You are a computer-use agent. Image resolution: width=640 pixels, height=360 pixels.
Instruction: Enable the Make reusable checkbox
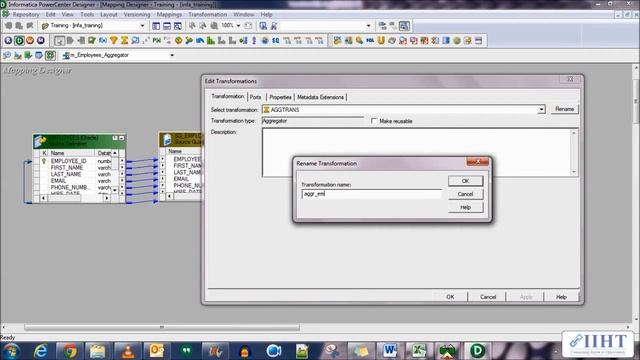click(x=374, y=121)
